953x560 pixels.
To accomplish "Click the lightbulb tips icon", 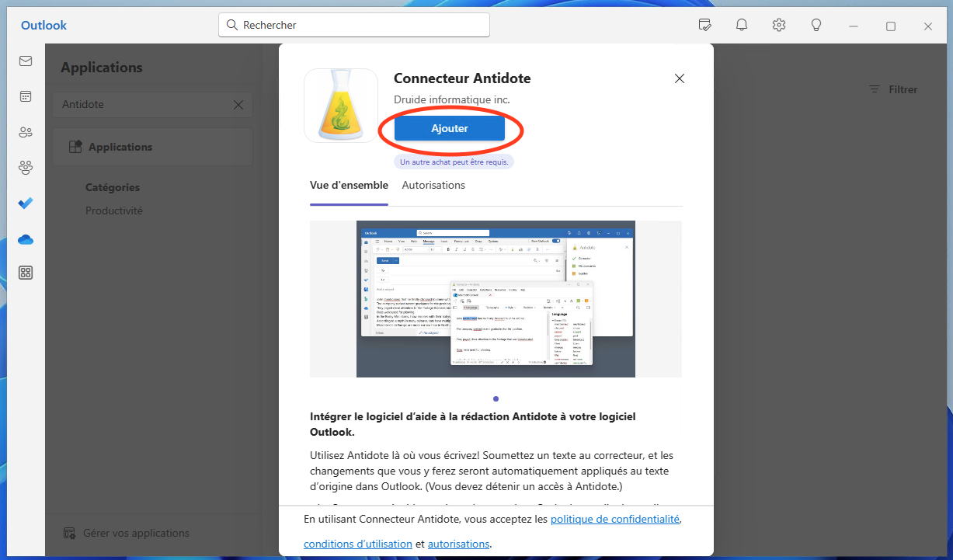I will (x=816, y=25).
